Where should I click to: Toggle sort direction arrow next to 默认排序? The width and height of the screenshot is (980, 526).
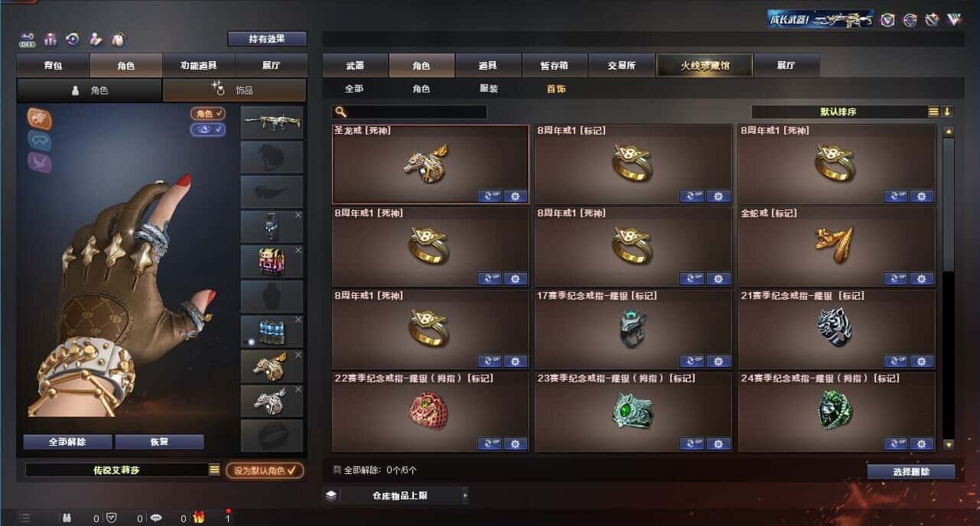point(947,112)
